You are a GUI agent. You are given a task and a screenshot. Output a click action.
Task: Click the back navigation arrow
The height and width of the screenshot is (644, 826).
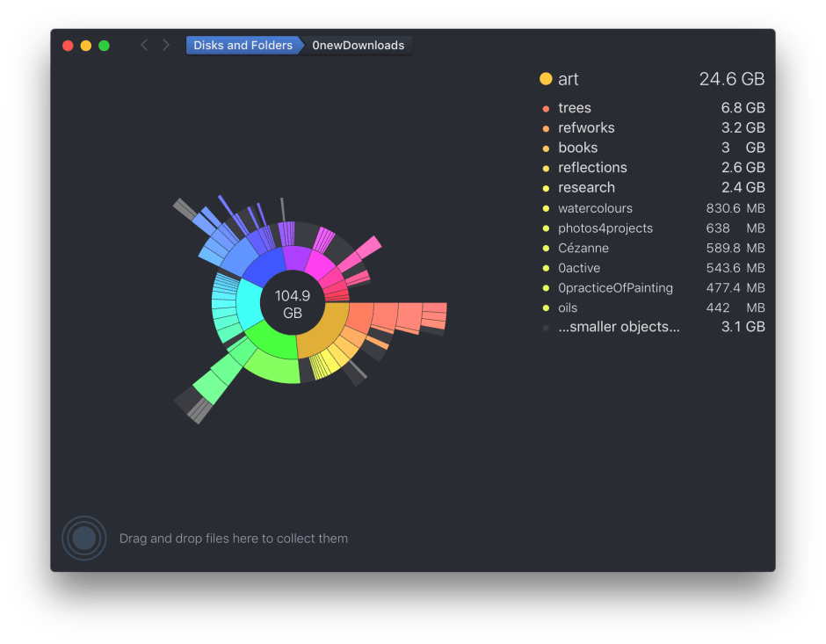click(x=144, y=45)
